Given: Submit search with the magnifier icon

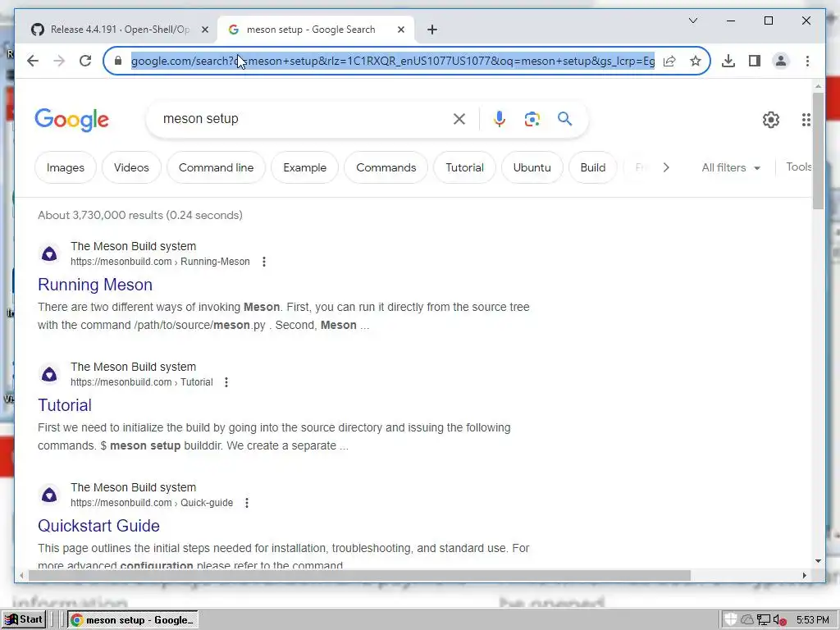Looking at the screenshot, I should pos(564,119).
